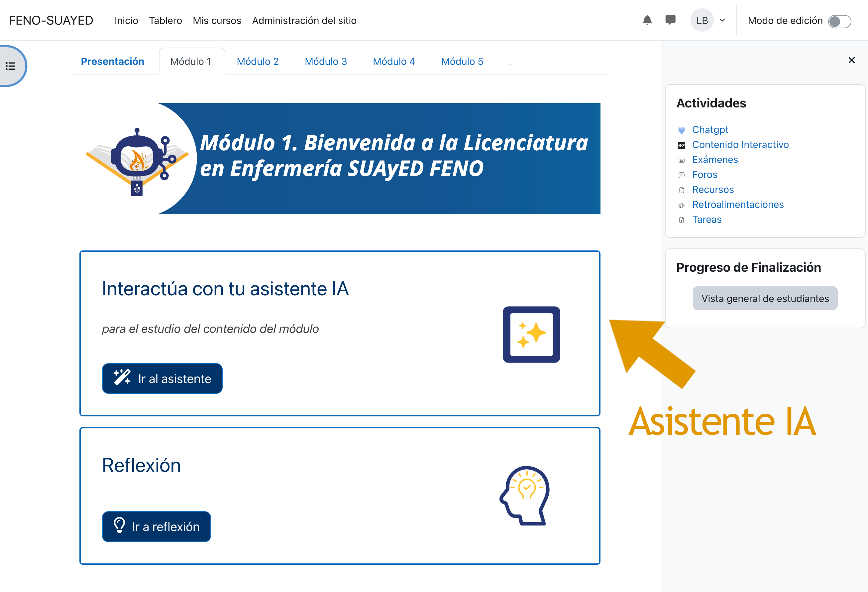This screenshot has width=868, height=592.
Task: Click the Tareas assignment icon
Action: pyautogui.click(x=681, y=220)
